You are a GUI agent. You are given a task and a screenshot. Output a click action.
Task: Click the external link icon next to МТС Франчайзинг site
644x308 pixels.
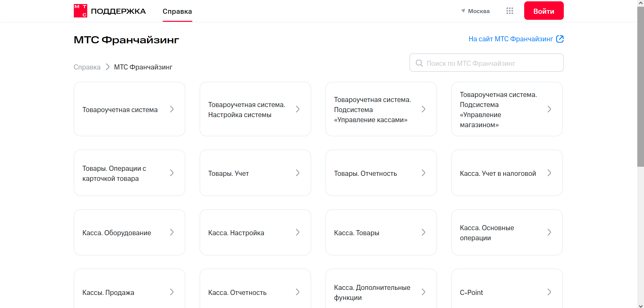click(x=560, y=39)
